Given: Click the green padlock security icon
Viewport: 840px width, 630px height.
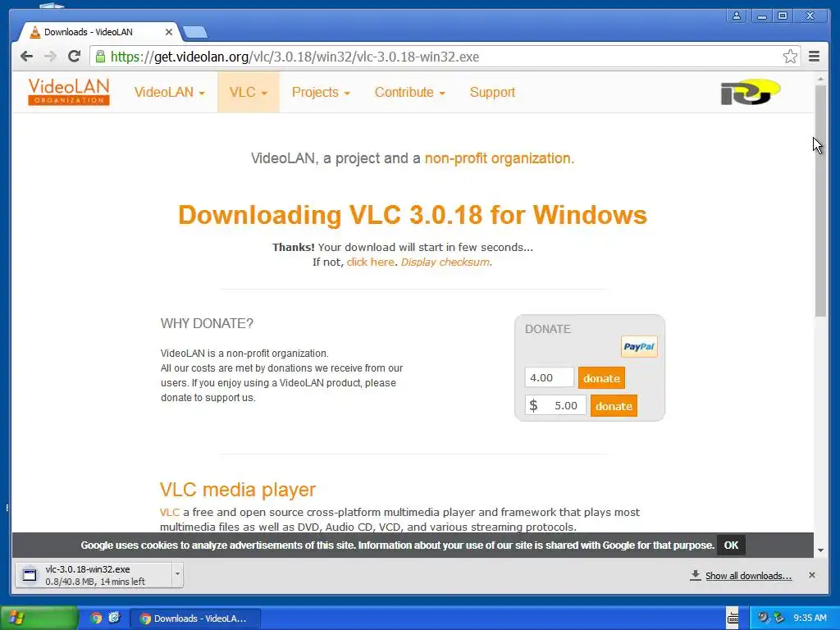Looking at the screenshot, I should coord(100,57).
